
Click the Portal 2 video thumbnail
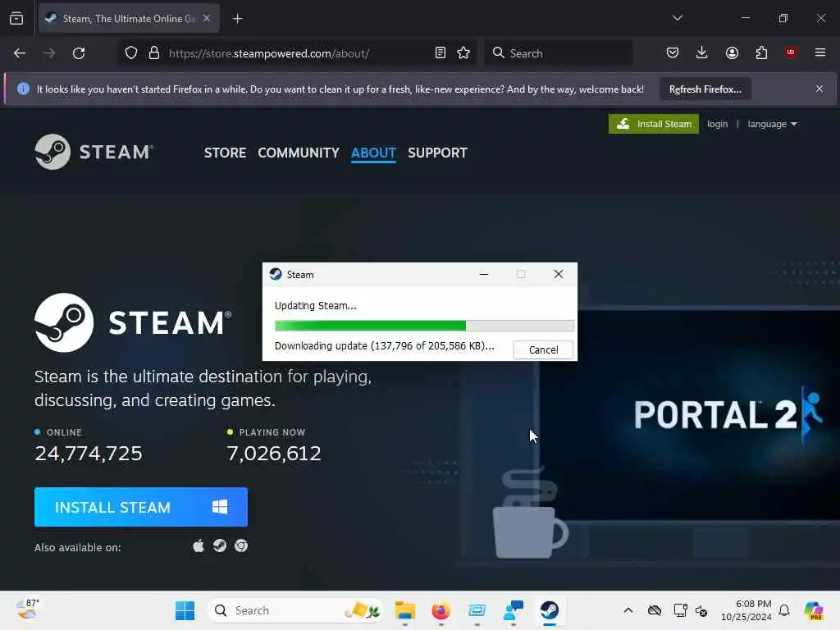point(690,414)
